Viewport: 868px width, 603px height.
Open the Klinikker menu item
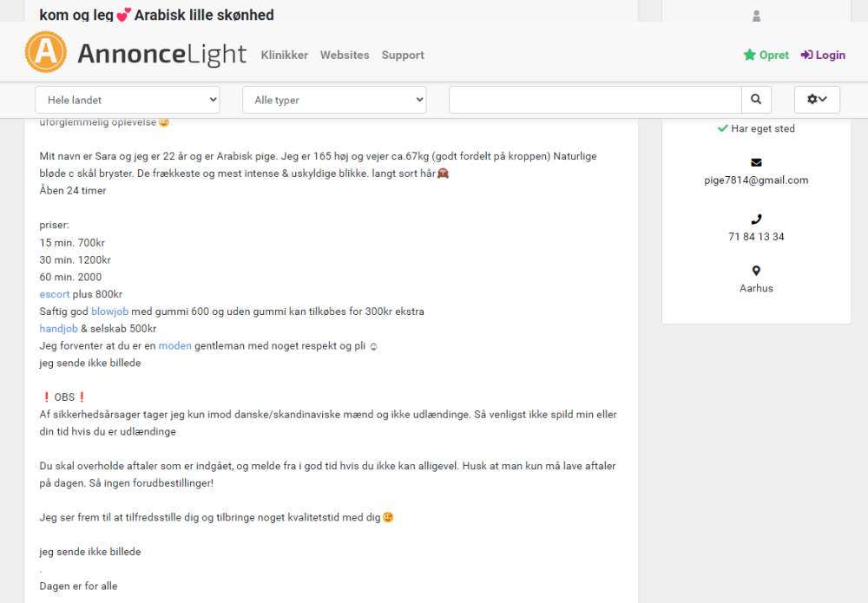tap(285, 55)
